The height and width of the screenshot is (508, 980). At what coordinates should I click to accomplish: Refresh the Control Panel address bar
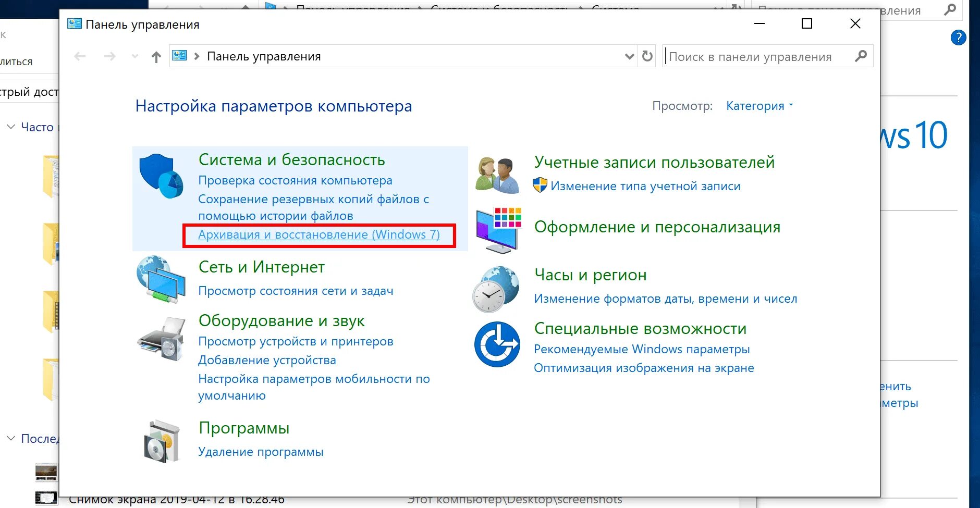coord(647,56)
